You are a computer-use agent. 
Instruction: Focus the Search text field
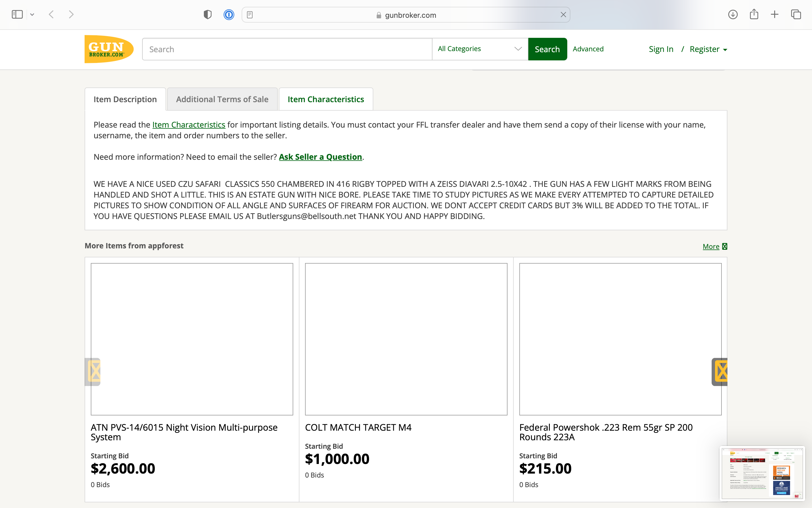point(287,49)
